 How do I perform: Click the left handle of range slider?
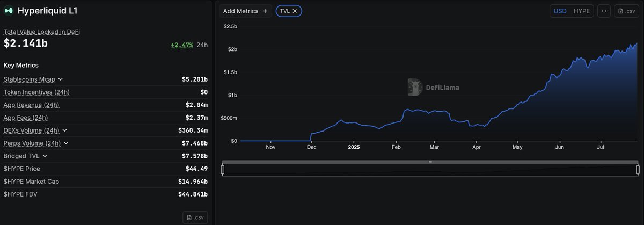tap(223, 170)
